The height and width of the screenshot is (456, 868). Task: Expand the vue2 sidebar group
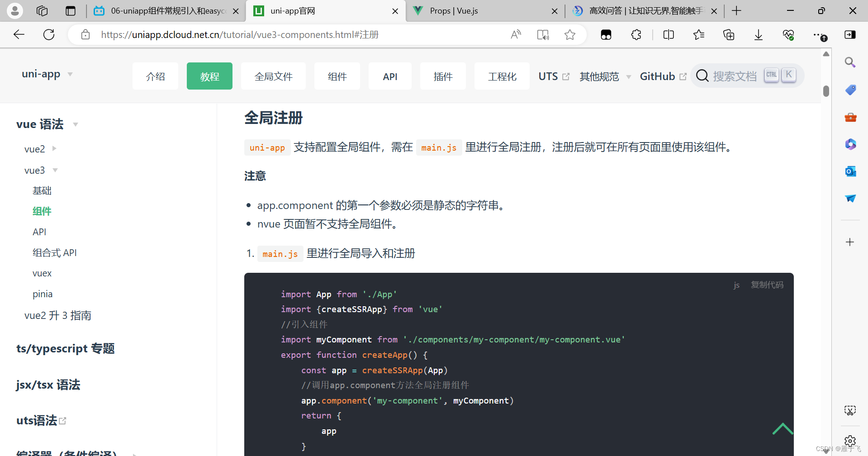click(x=54, y=148)
